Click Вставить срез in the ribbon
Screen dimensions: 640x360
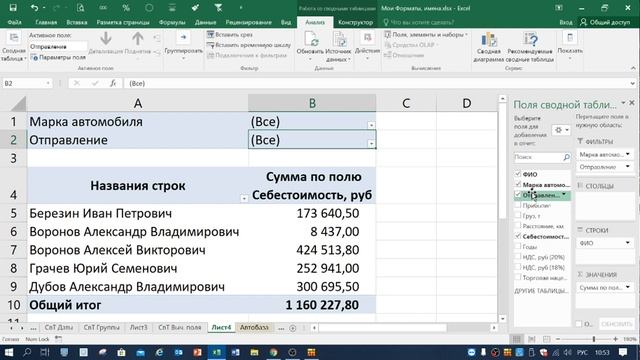[x=229, y=35]
